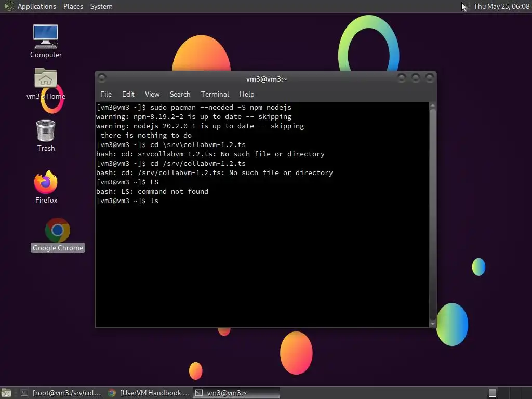Select the vm3@vm3:~ taskbar window button
Image resolution: width=532 pixels, height=399 pixels.
[236, 393]
